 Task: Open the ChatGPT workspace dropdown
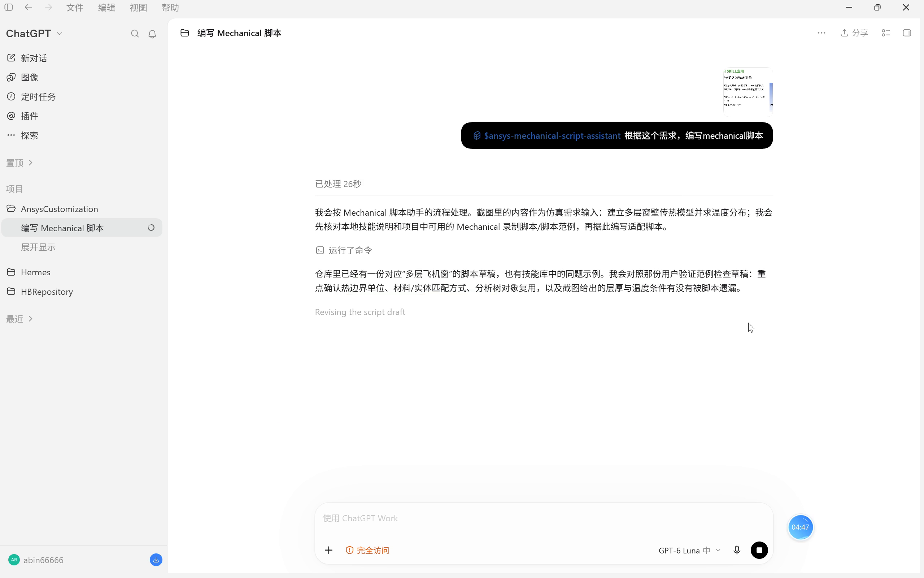[x=34, y=34]
